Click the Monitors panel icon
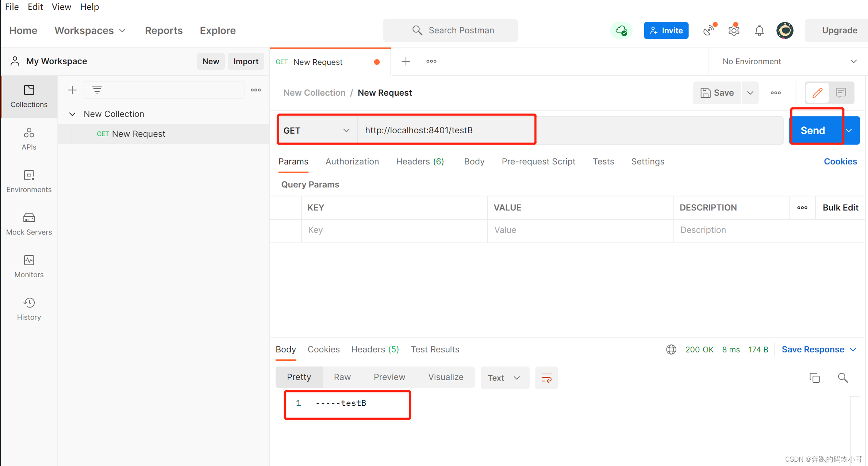Image resolution: width=868 pixels, height=466 pixels. [x=29, y=260]
